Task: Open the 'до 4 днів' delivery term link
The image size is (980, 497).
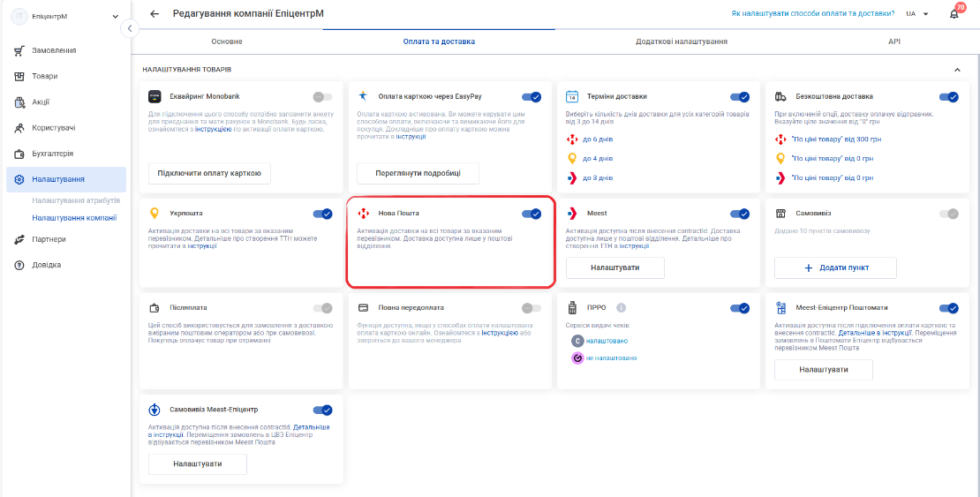Action: 598,159
